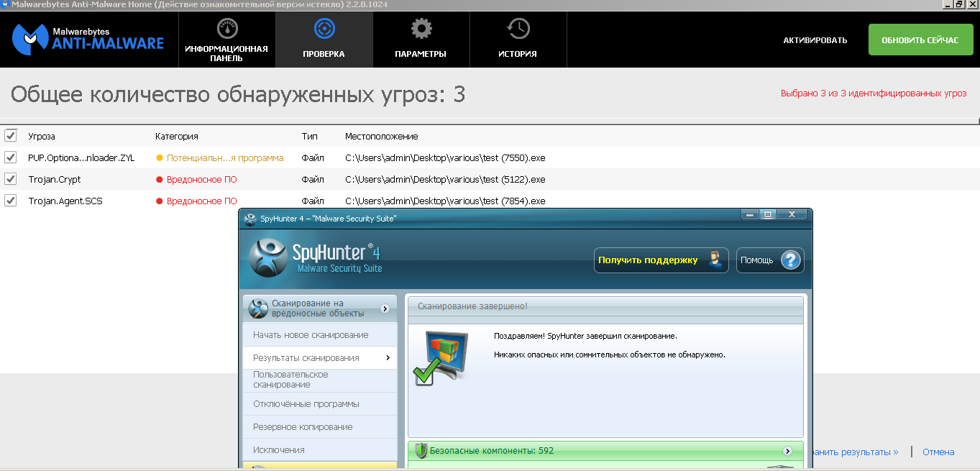
Task: Open Исключения menu item in SpyHunter
Action: click(x=320, y=449)
